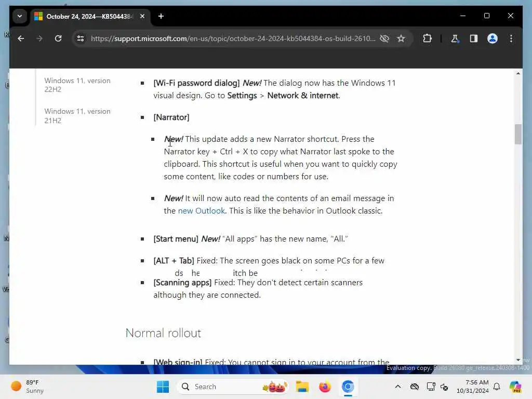The height and width of the screenshot is (399, 532).
Task: Click the crossed-eye tracking protection icon
Action: [x=384, y=38]
